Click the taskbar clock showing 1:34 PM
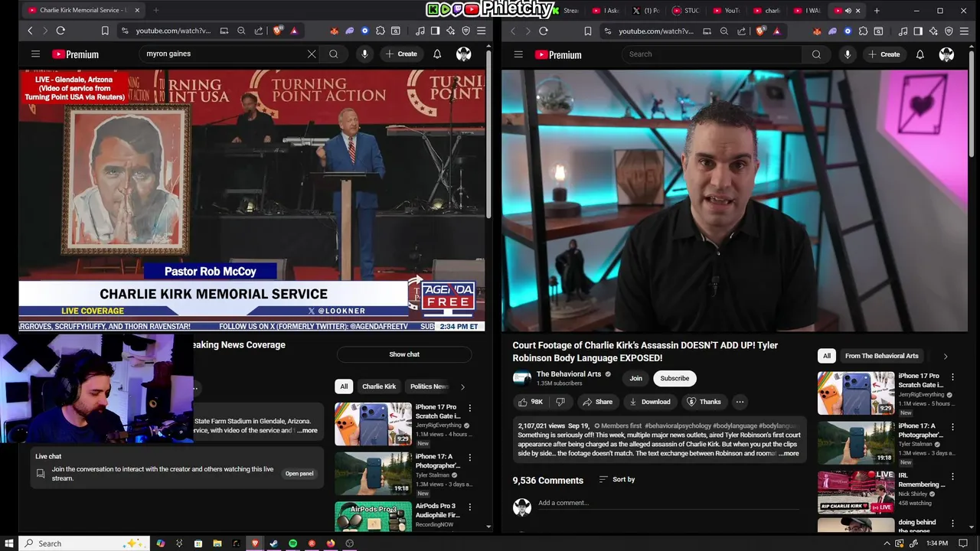Viewport: 980px width, 551px height. pos(937,543)
